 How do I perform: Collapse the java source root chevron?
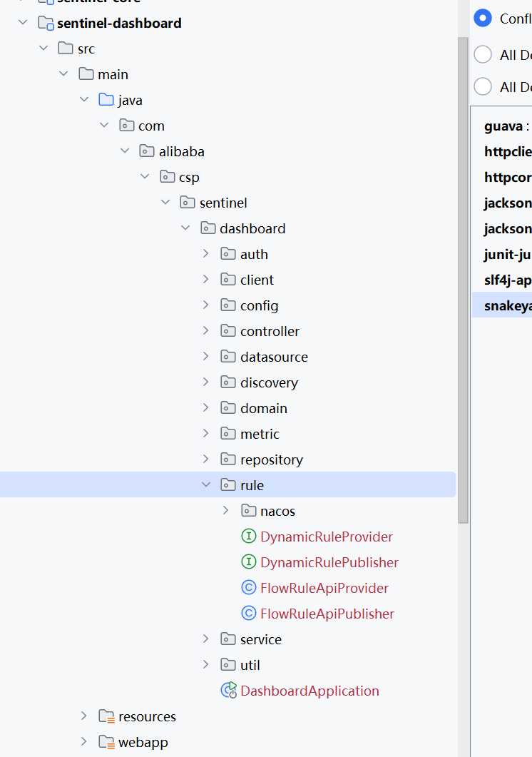pyautogui.click(x=84, y=99)
